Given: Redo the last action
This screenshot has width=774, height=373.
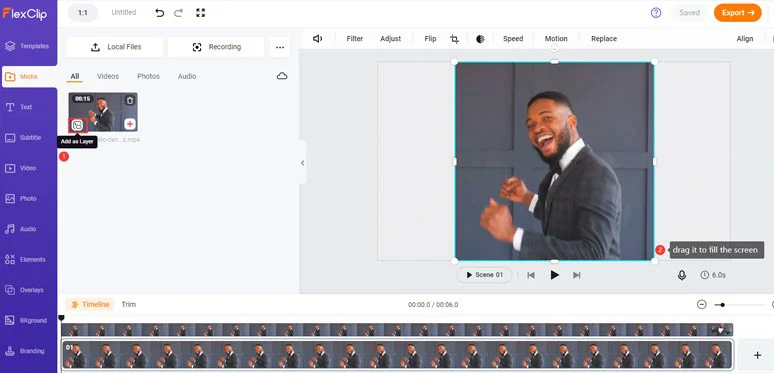Looking at the screenshot, I should click(178, 13).
